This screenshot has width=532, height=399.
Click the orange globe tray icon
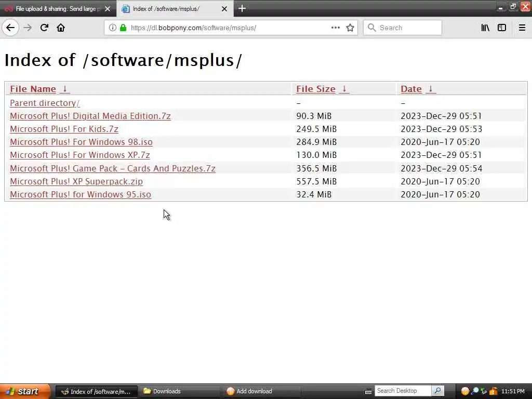(x=465, y=391)
